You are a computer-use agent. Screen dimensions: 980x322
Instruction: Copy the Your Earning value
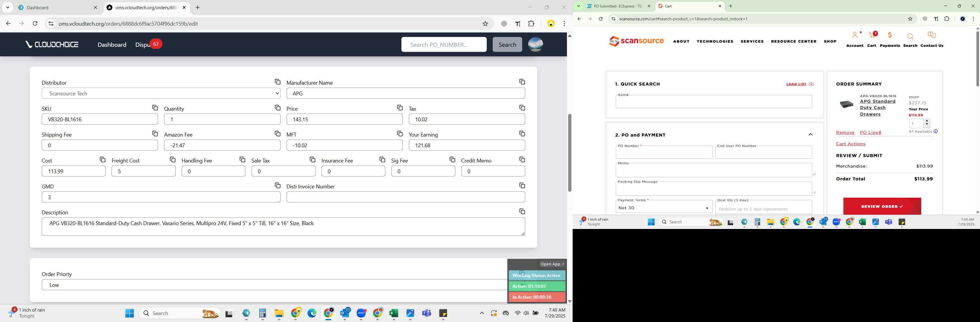click(522, 134)
